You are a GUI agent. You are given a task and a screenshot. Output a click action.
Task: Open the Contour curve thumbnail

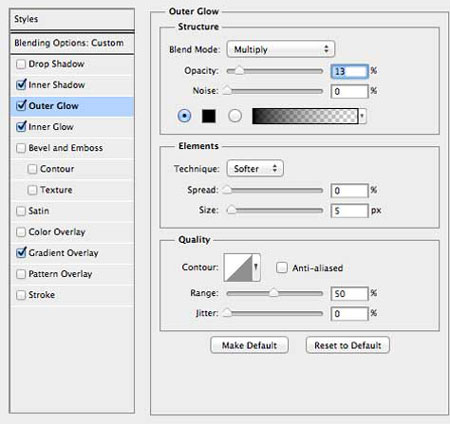point(238,267)
